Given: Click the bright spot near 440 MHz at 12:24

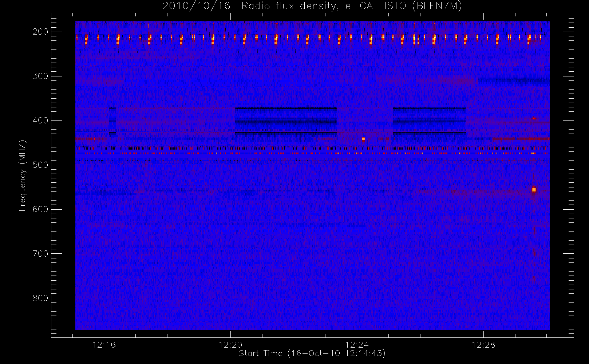Looking at the screenshot, I should [x=363, y=139].
